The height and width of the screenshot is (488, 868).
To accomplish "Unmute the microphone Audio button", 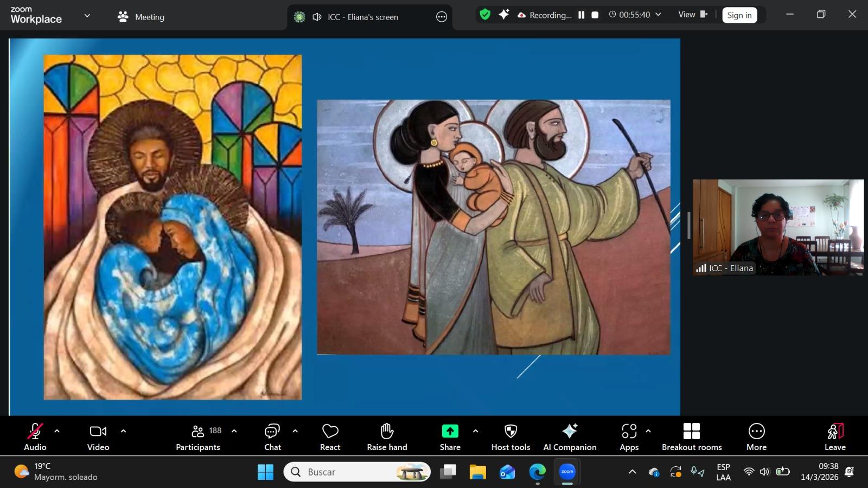I will (x=35, y=436).
